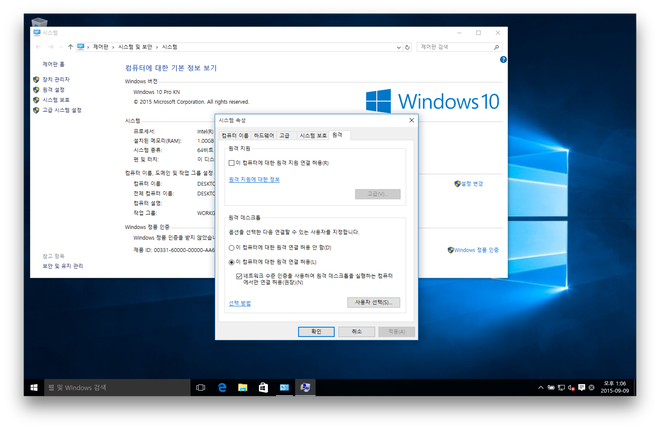Go to Control Panel Home (제어판 홈)

[x=53, y=64]
